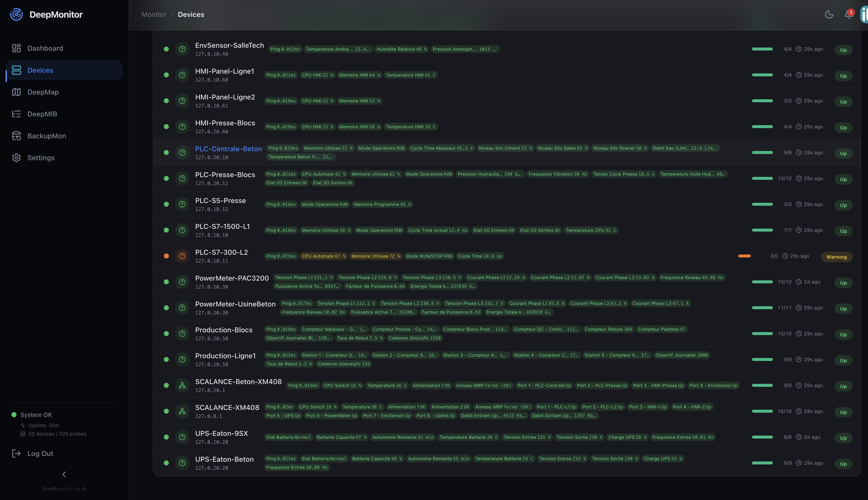Click the DeepMonitor logo icon
This screenshot has width=868, height=500.
pos(16,14)
